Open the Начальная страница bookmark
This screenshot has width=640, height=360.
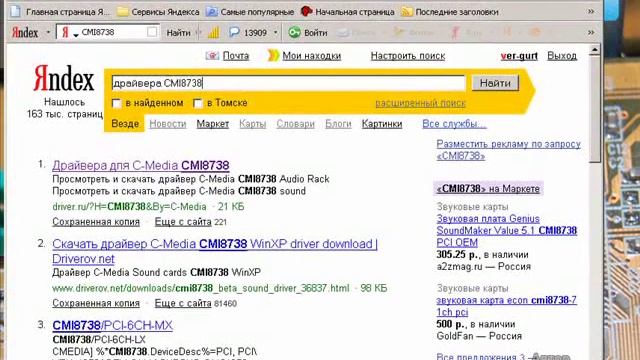pos(348,12)
